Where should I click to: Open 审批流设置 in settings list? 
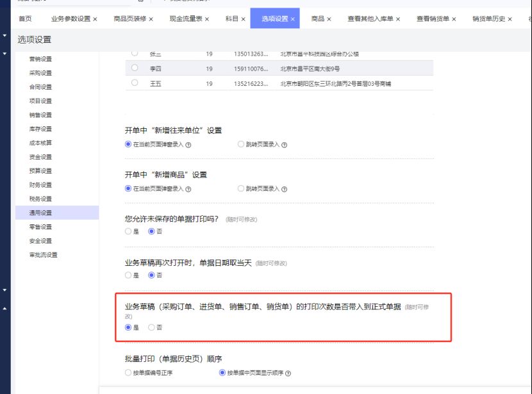43,255
